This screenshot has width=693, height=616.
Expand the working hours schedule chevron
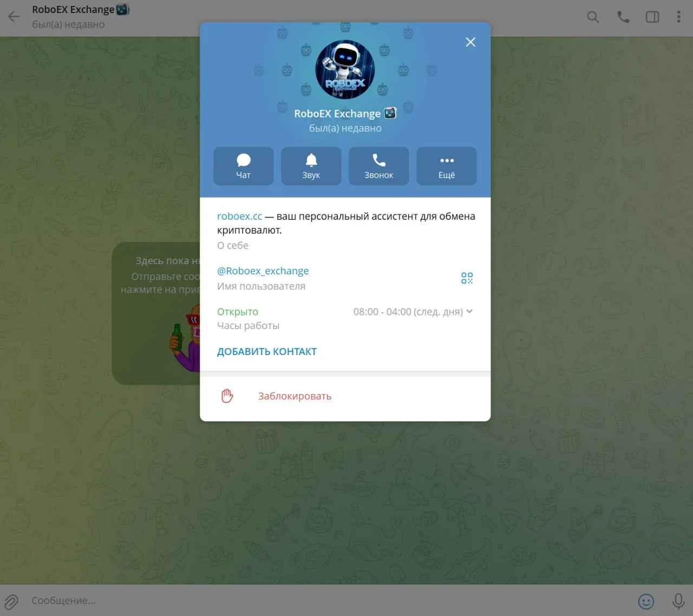pyautogui.click(x=469, y=311)
